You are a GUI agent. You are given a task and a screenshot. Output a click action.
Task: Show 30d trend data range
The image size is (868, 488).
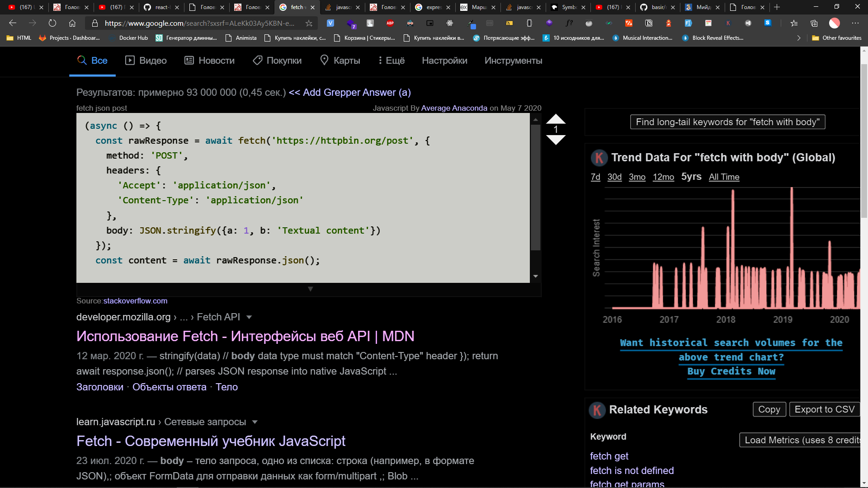pos(614,177)
